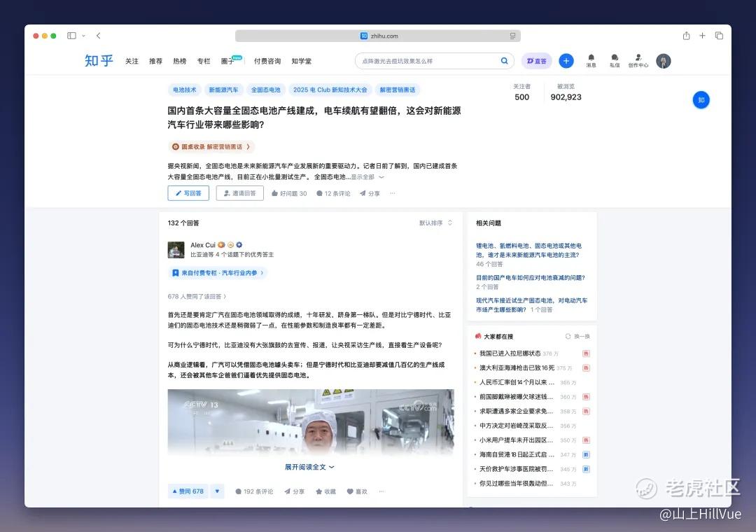Image resolution: width=756 pixels, height=532 pixels.
Task: Expand answer with 展开阅读全文
Action: (309, 467)
